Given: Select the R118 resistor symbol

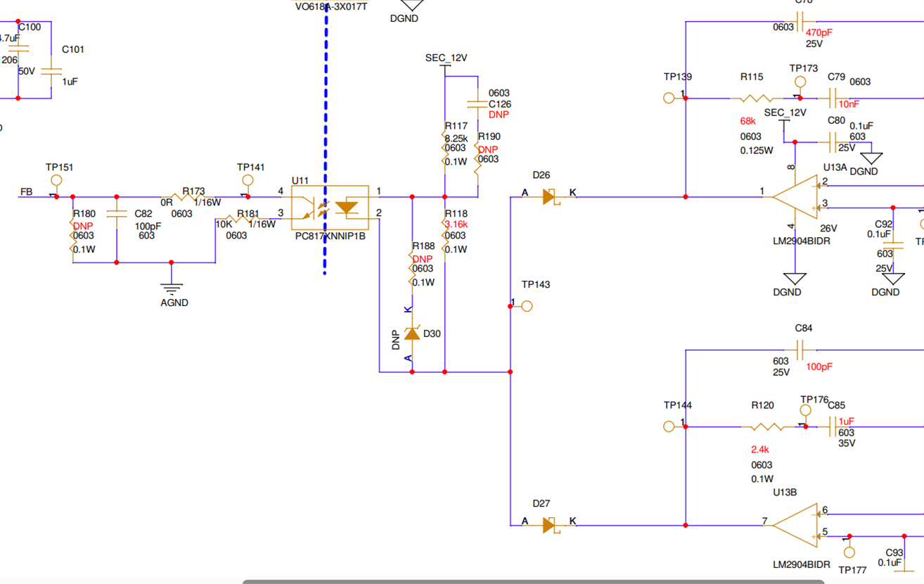Looking at the screenshot, I should 444,235.
